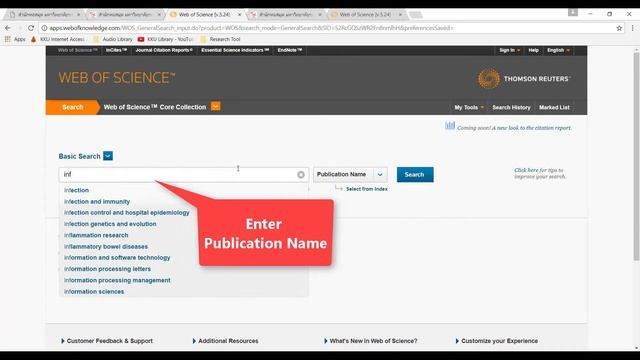640x360 pixels.
Task: Open the Publication Name field selector
Action: (350, 174)
